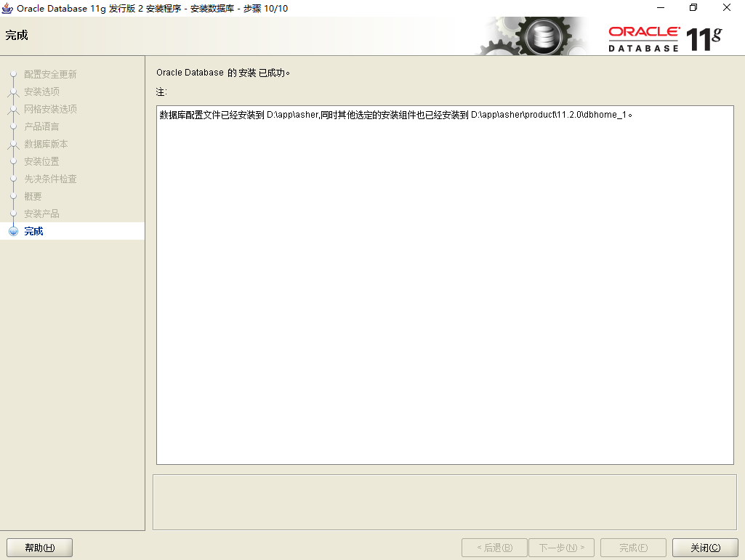This screenshot has height=560, width=745.
Task: Select the 产品语言 step in sidebar
Action: [x=41, y=126]
